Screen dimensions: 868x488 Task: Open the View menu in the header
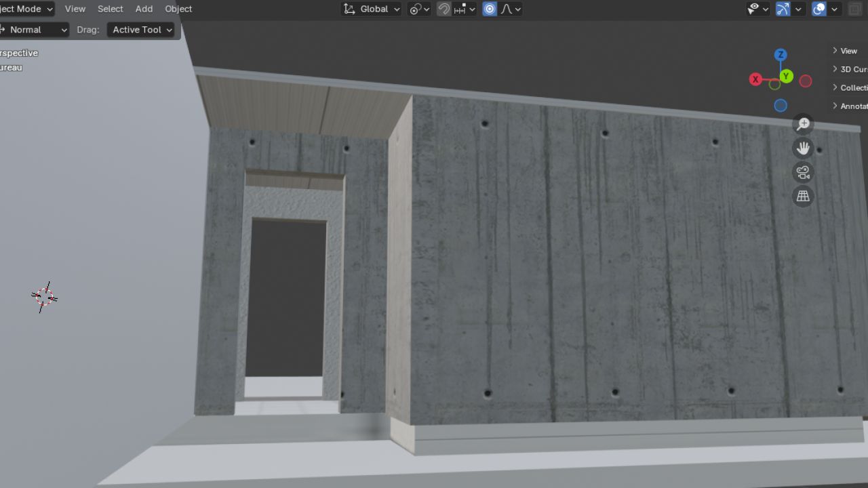click(x=75, y=9)
